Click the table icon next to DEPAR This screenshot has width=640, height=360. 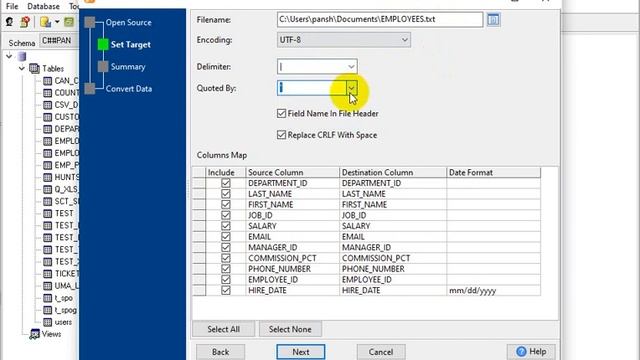pos(47,129)
